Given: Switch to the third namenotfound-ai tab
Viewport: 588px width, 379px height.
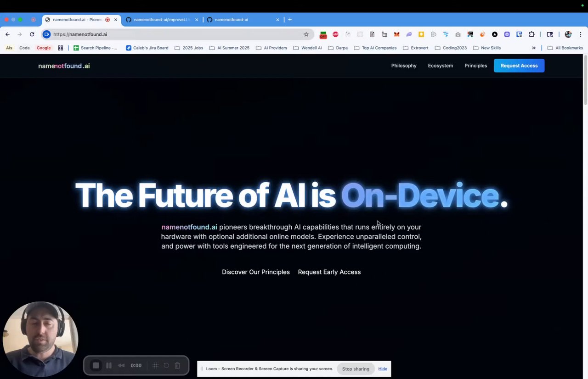Looking at the screenshot, I should pyautogui.click(x=243, y=20).
